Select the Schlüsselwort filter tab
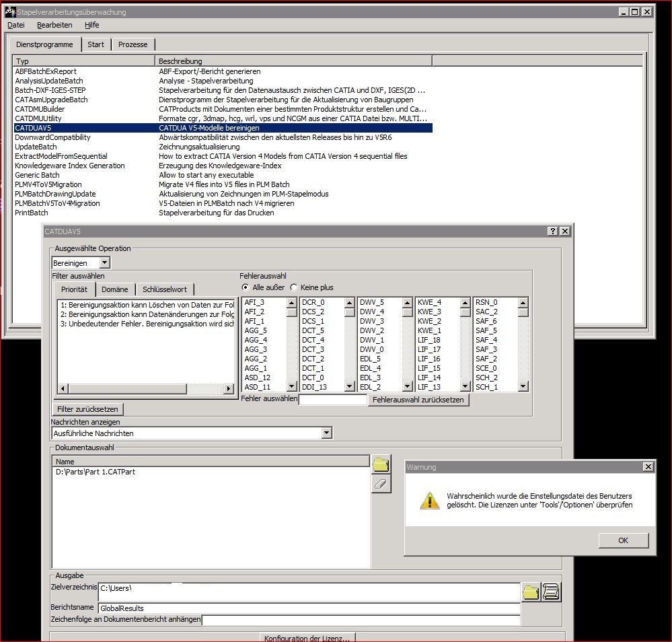The width and height of the screenshot is (672, 642). coord(165,289)
